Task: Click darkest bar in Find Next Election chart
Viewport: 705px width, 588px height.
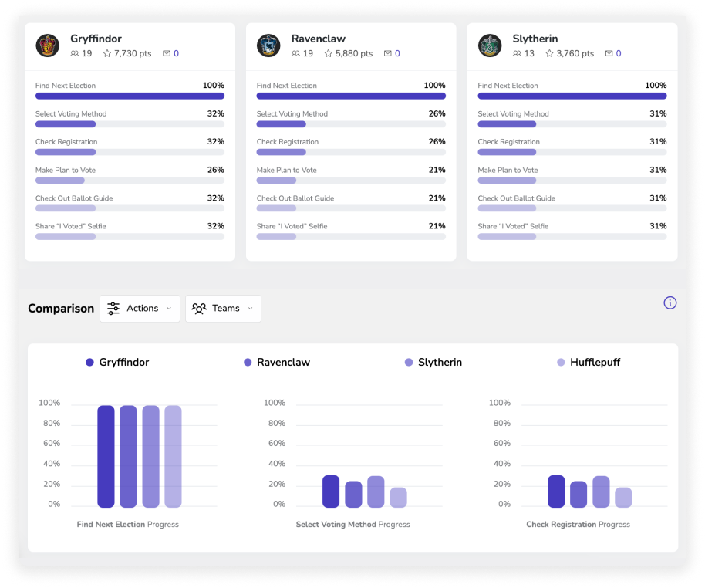Action: 106,457
